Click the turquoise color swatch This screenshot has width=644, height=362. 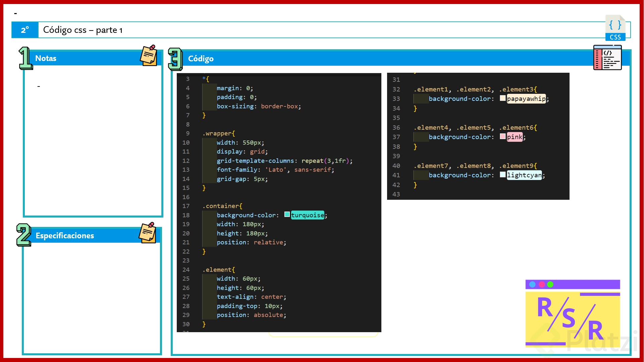pos(287,215)
